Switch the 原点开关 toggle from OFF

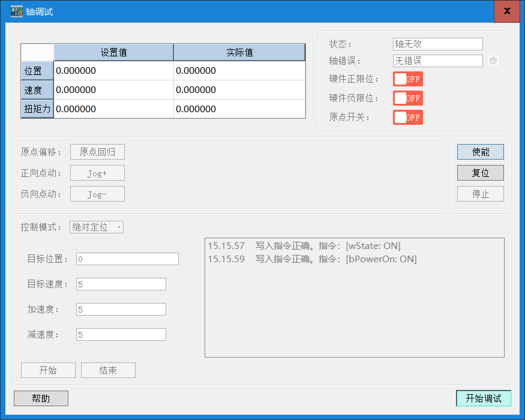pyautogui.click(x=407, y=117)
